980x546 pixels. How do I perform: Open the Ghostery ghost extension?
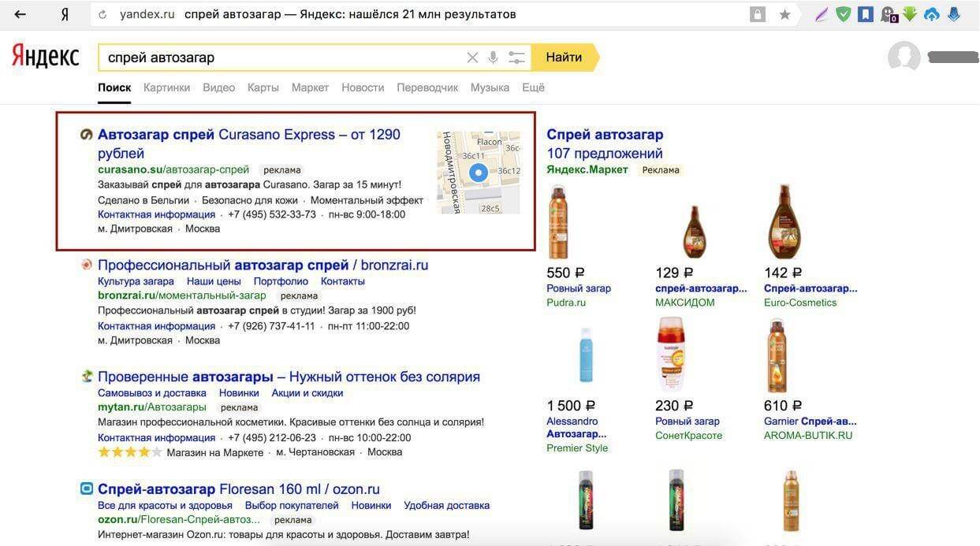click(889, 14)
